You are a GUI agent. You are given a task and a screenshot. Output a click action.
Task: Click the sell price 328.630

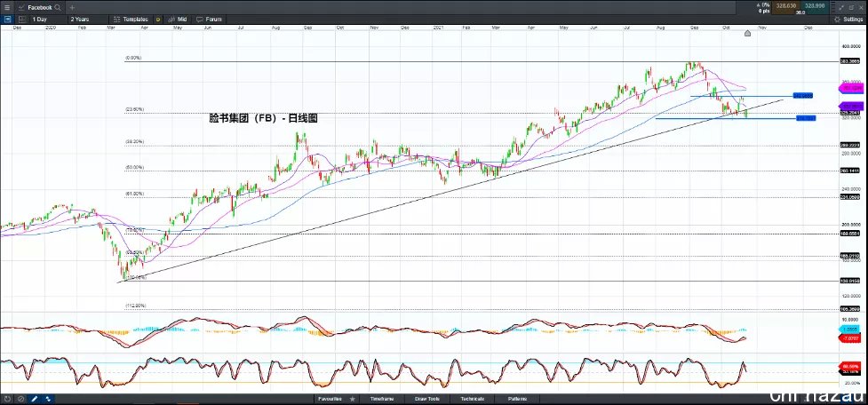pyautogui.click(x=785, y=6)
